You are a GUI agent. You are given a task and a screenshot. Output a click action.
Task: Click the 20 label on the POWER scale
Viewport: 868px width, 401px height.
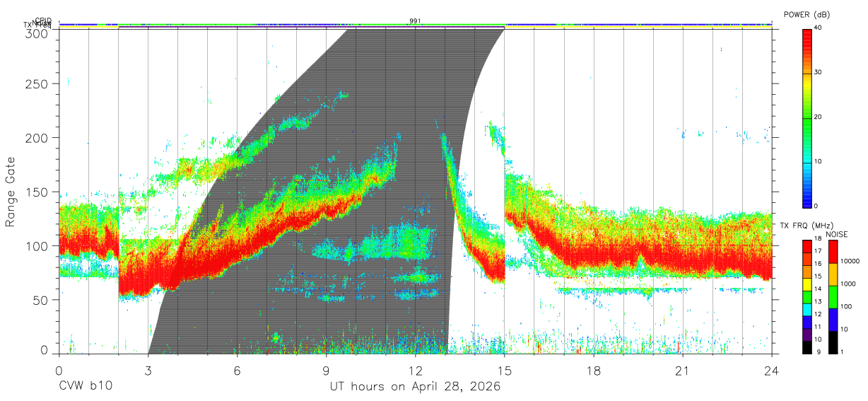(819, 117)
